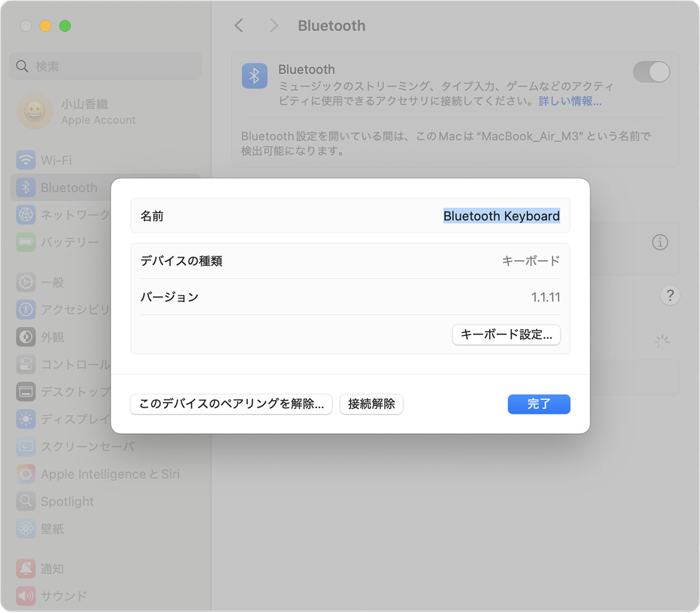The image size is (700, 613).
Task: Click the キーボード device type value
Action: pos(531,261)
